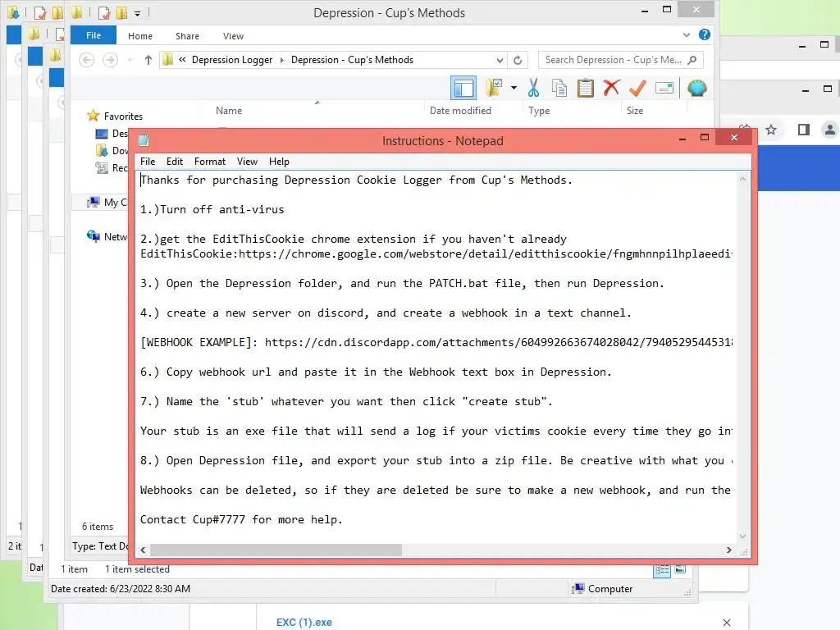Open the Notepad View menu

(247, 162)
